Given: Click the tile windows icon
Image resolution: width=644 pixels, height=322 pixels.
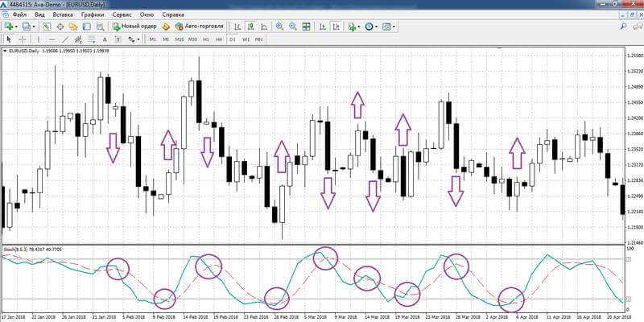Looking at the screenshot, I should point(306,27).
